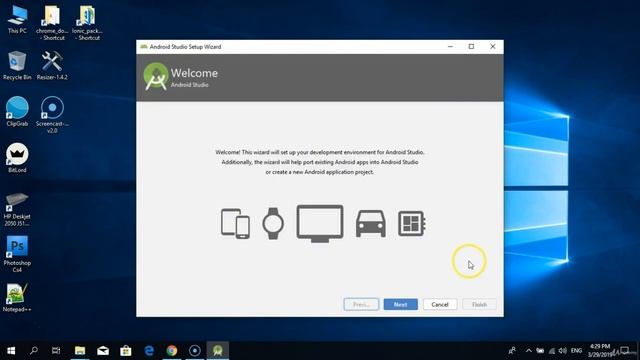
Task: Click the Android Auto car icon
Action: coord(371,224)
